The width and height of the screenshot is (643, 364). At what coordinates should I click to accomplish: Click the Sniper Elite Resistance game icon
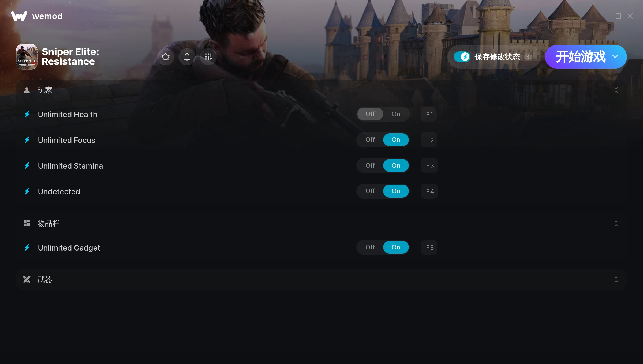pyautogui.click(x=27, y=56)
